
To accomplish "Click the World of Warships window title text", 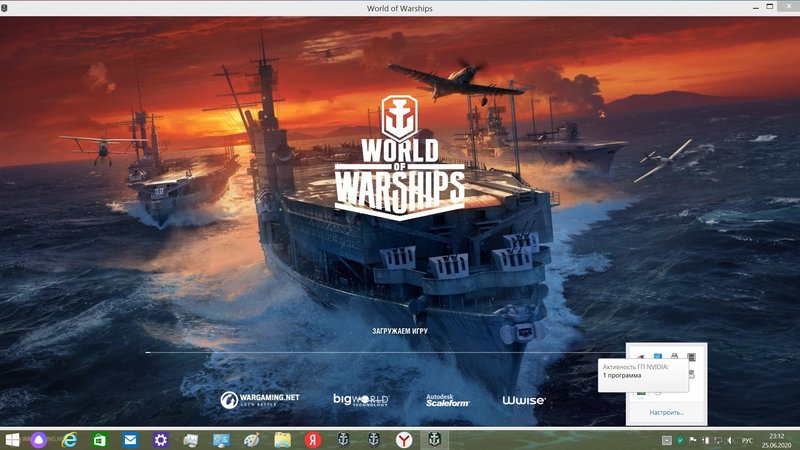I will click(x=399, y=8).
